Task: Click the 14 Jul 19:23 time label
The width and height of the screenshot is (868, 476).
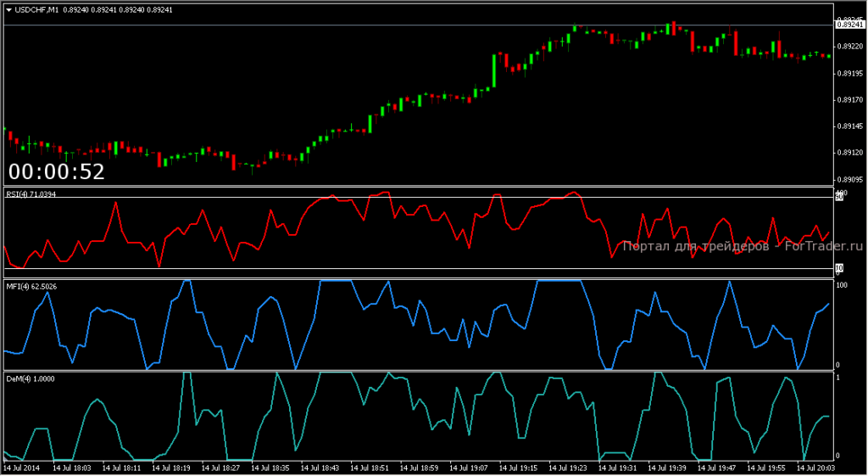Action: click(569, 468)
